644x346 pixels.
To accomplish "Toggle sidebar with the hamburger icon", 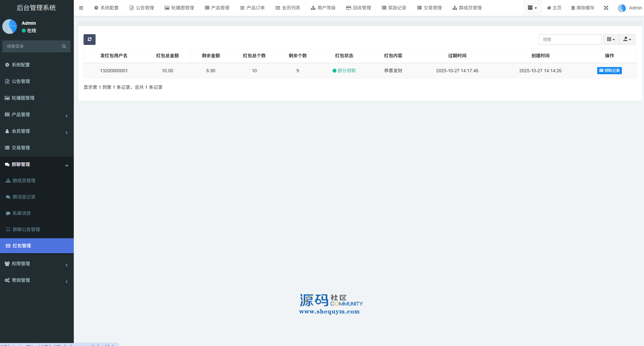I will (x=81, y=8).
